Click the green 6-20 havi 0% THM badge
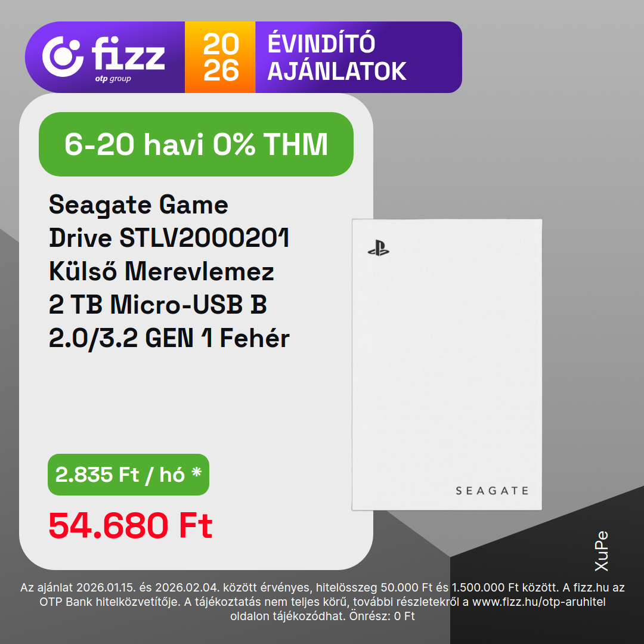The image size is (644, 644). pos(196,144)
